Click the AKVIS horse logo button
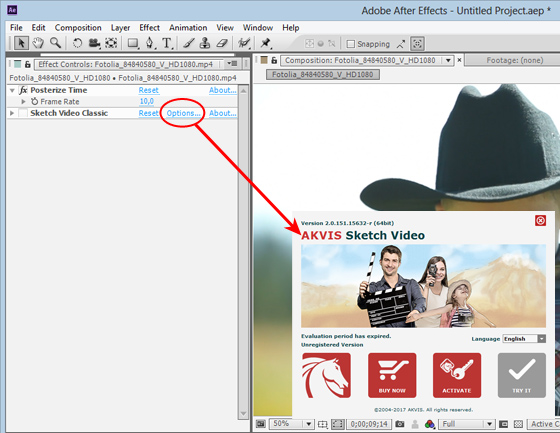Image resolution: width=560 pixels, height=433 pixels. coord(326,375)
